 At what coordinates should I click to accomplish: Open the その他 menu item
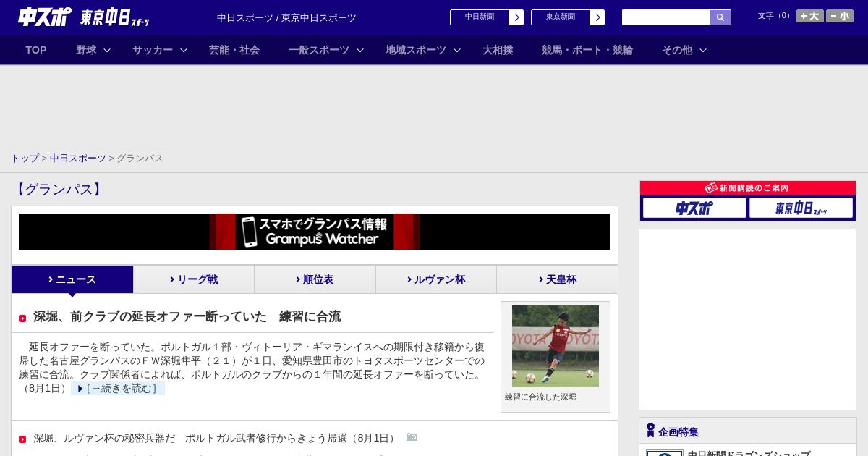click(677, 50)
